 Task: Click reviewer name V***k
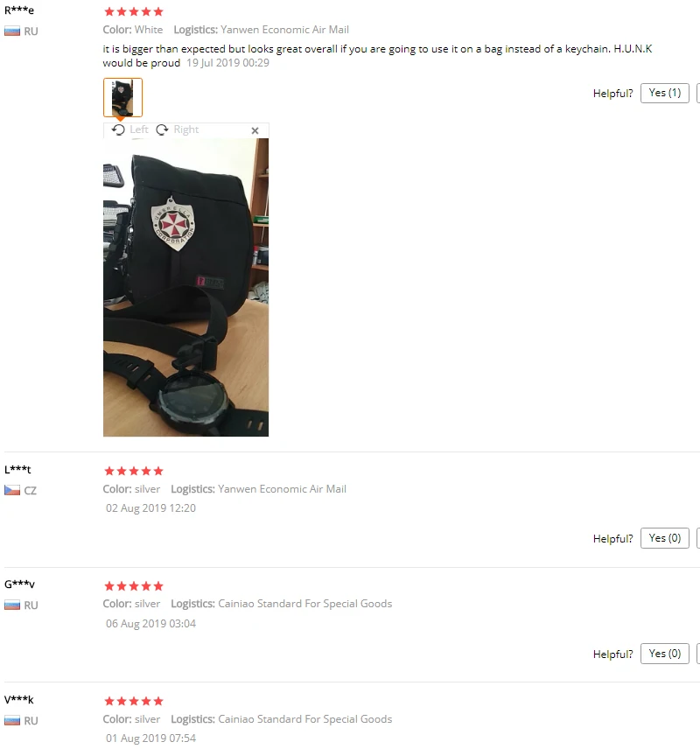(19, 700)
